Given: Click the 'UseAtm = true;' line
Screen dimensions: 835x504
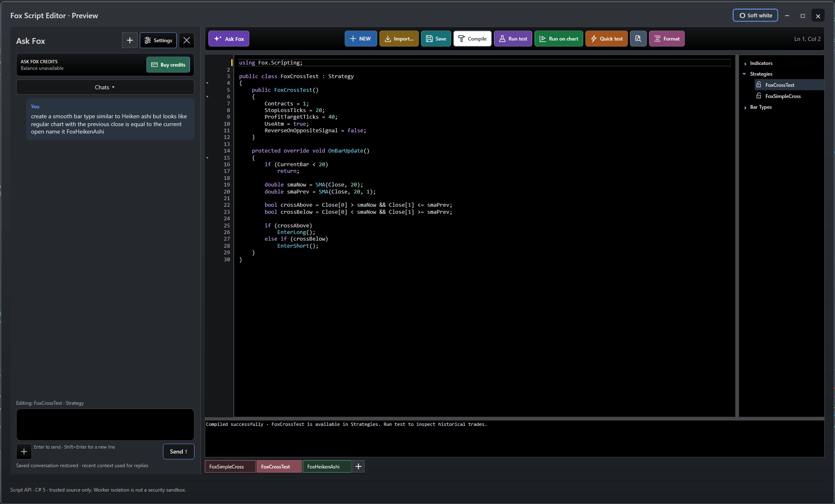Looking at the screenshot, I should tap(287, 124).
